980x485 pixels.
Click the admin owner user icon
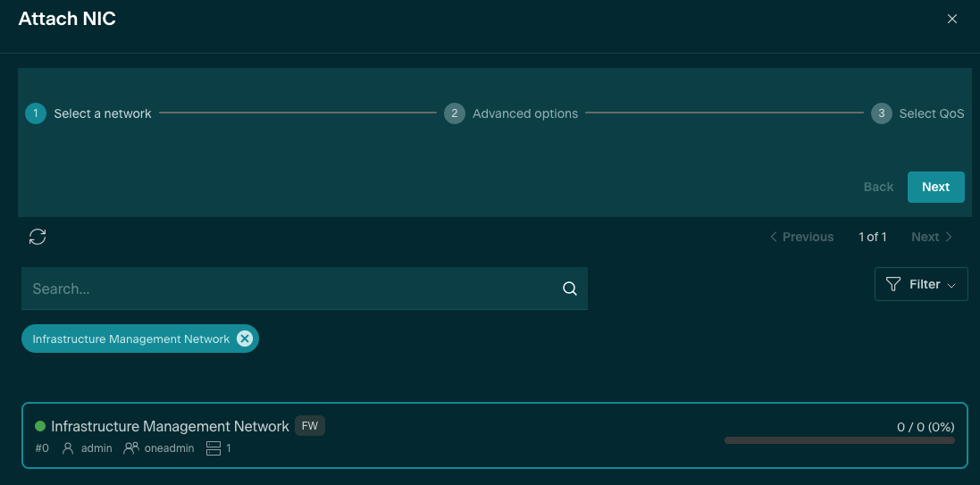68,448
